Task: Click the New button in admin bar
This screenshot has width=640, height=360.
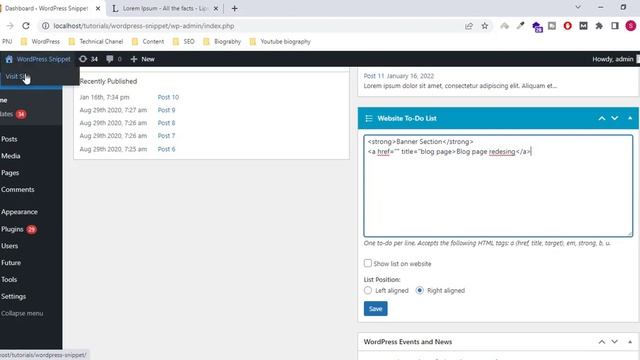Action: tap(142, 59)
